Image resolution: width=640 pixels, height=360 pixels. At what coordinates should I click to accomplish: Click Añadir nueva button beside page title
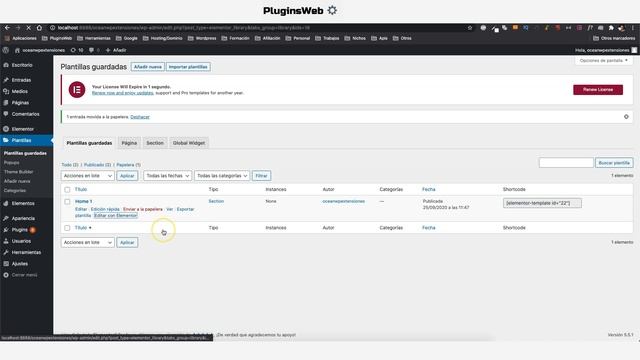click(148, 67)
